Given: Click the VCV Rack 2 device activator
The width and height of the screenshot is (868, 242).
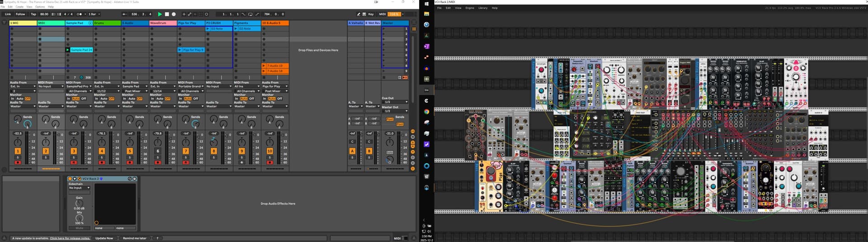Looking at the screenshot, I should coord(70,179).
